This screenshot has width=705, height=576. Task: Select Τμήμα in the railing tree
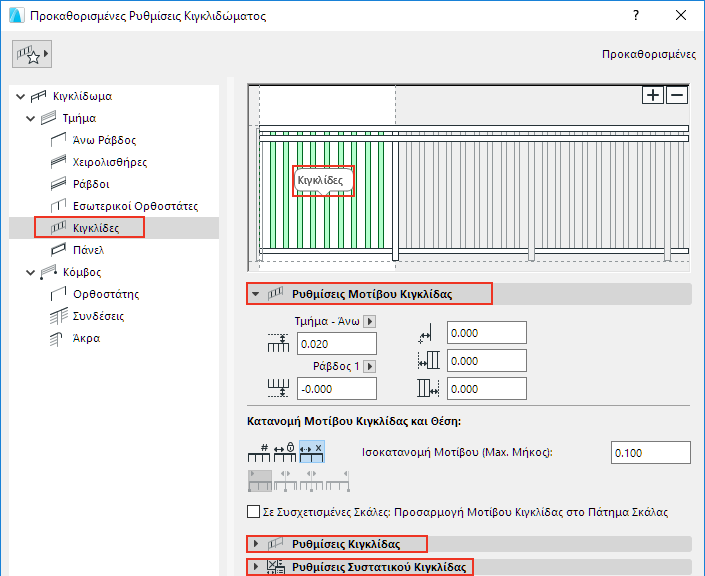[79, 118]
